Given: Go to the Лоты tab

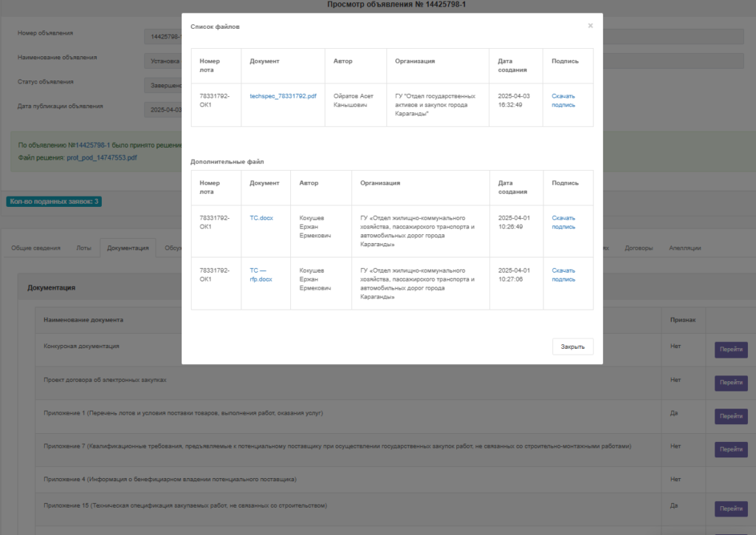Looking at the screenshot, I should [x=84, y=248].
